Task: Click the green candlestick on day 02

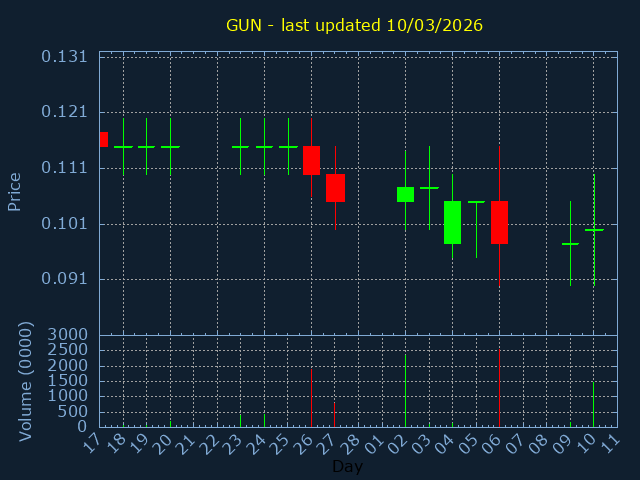Action: point(405,194)
